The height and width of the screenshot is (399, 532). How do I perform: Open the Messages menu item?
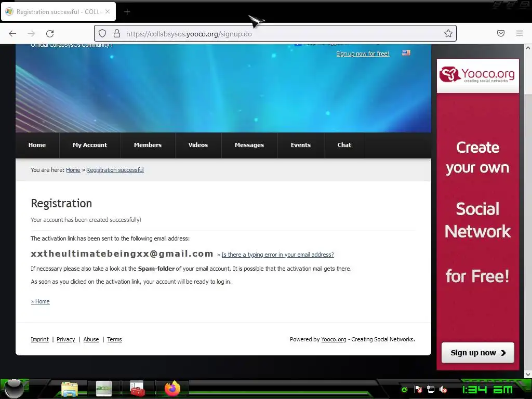(x=249, y=145)
